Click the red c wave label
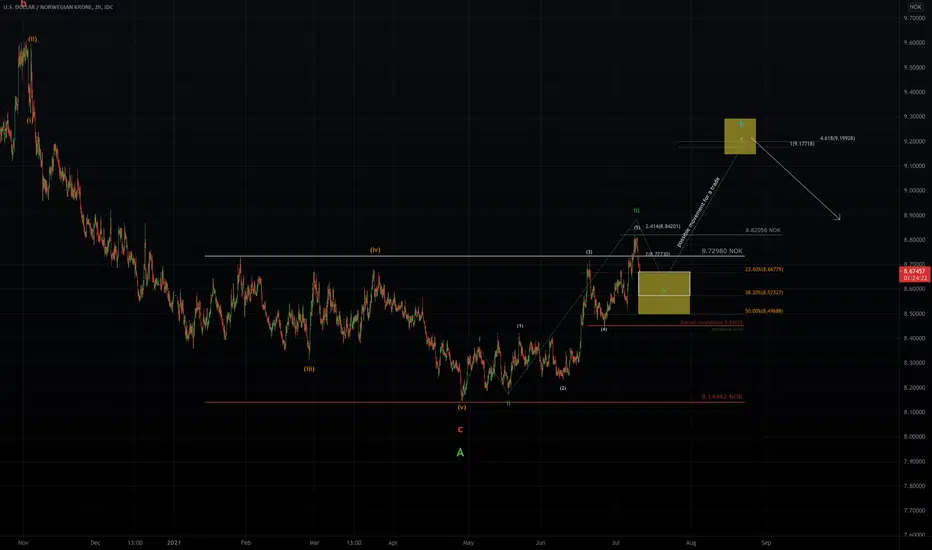932x550 pixels. tap(460, 429)
